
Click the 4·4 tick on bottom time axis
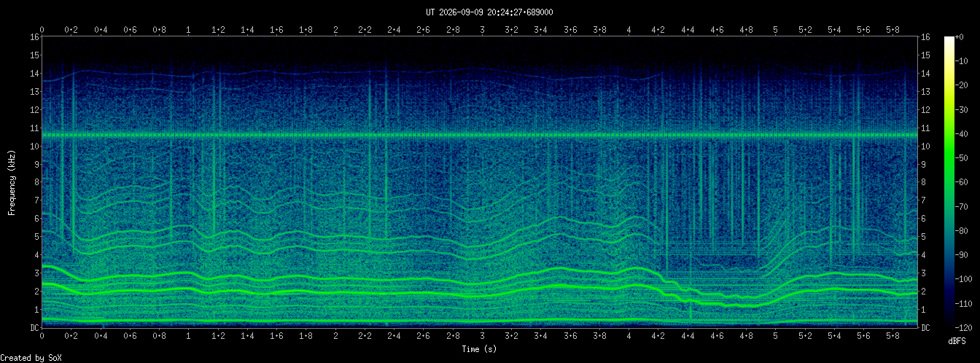pos(688,336)
